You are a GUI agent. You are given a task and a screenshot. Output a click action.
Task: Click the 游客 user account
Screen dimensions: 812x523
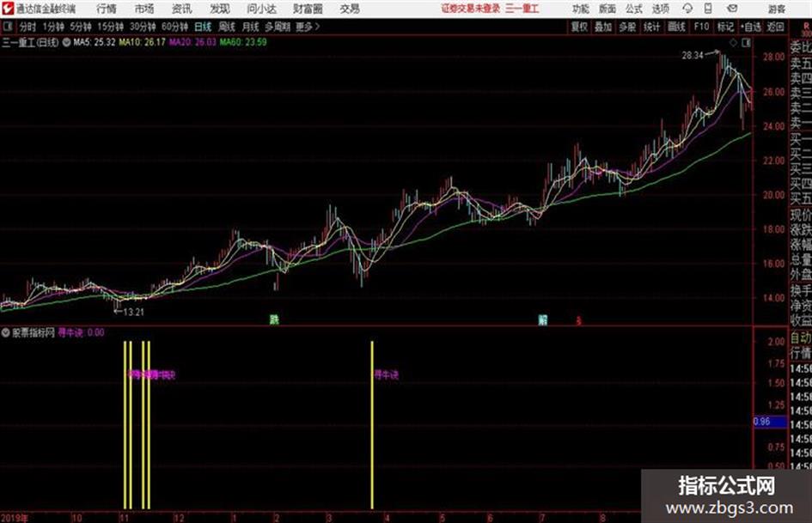click(x=777, y=9)
